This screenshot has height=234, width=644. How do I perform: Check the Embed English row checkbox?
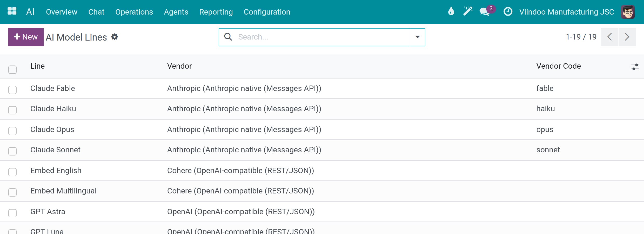coord(12,172)
